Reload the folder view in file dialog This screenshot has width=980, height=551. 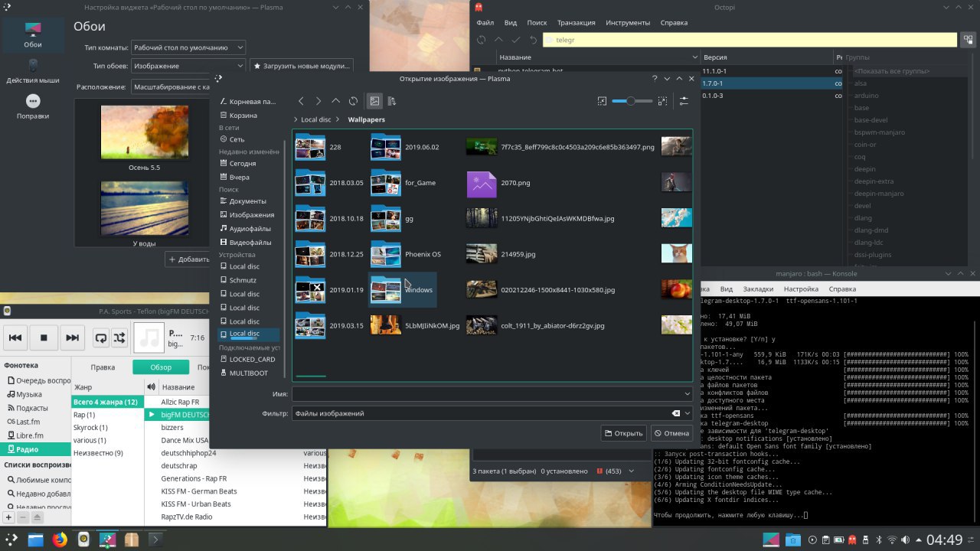tap(353, 101)
